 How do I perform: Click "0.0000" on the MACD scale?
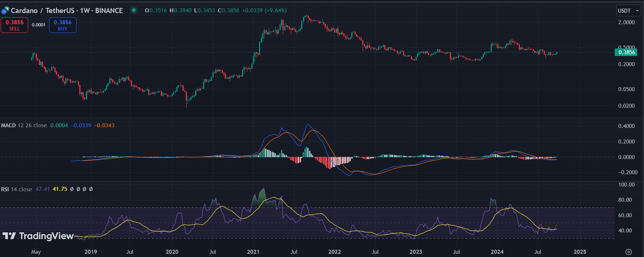pos(626,157)
